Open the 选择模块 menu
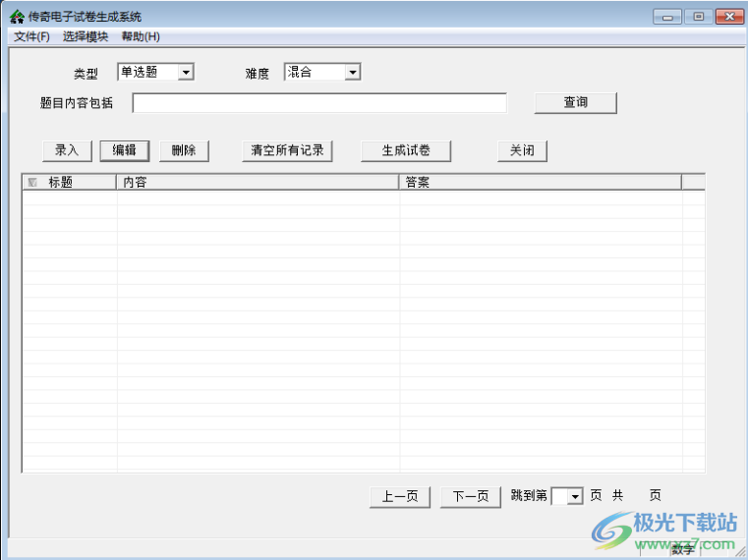Viewport: 748px width, 560px height. click(86, 36)
